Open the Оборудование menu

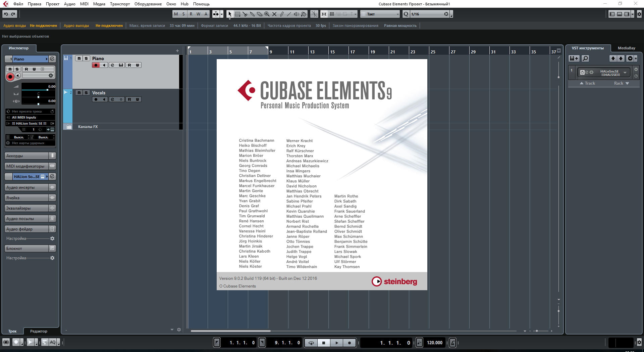[148, 4]
